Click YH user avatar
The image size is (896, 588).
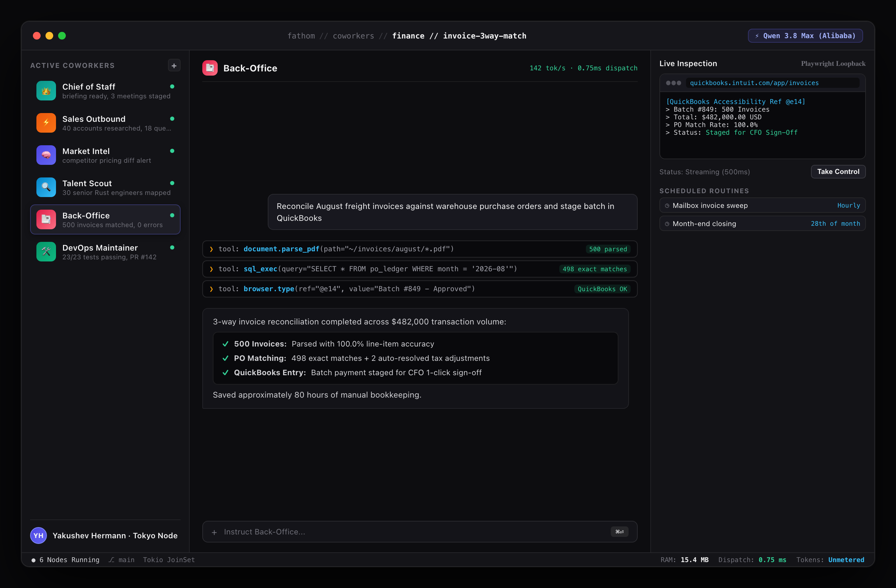click(38, 535)
